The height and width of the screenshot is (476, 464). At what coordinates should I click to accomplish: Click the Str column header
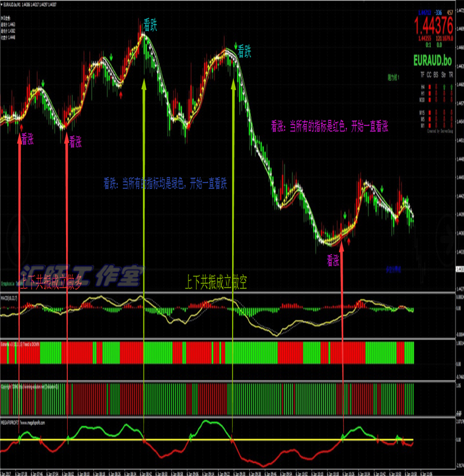(x=444, y=74)
